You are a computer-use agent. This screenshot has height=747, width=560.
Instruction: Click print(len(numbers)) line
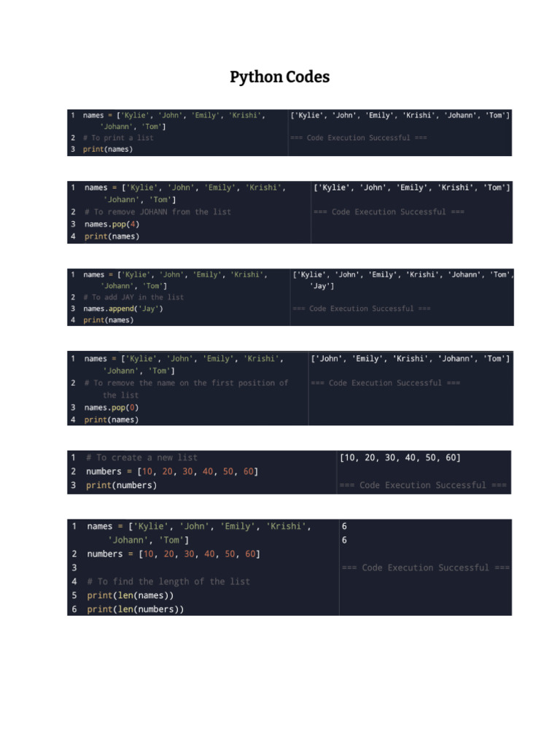(135, 609)
